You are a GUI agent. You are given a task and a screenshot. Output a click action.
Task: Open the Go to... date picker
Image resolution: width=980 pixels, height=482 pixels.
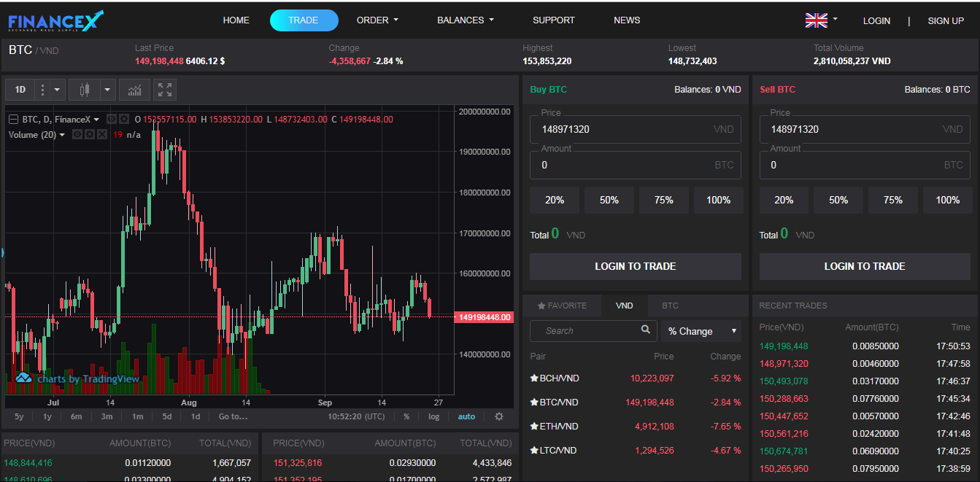[x=234, y=416]
